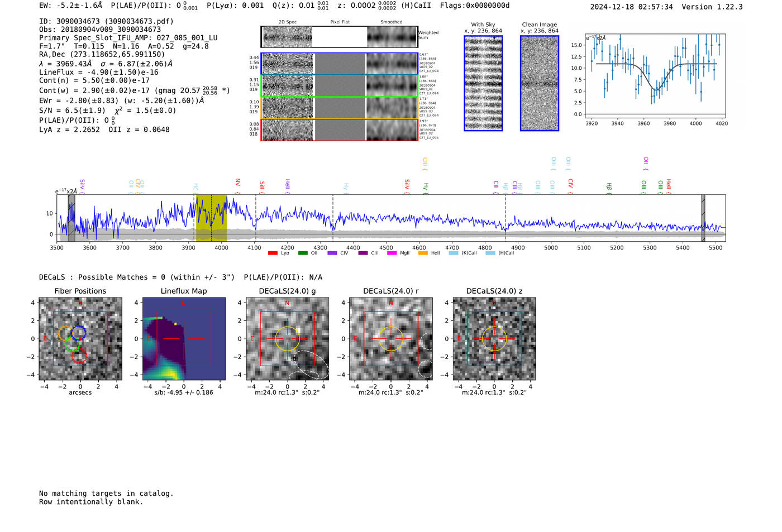782x532 pixels.
Task: Select the Cont(w) = 2.90(±0.02)e-17 line
Action: (x=135, y=90)
